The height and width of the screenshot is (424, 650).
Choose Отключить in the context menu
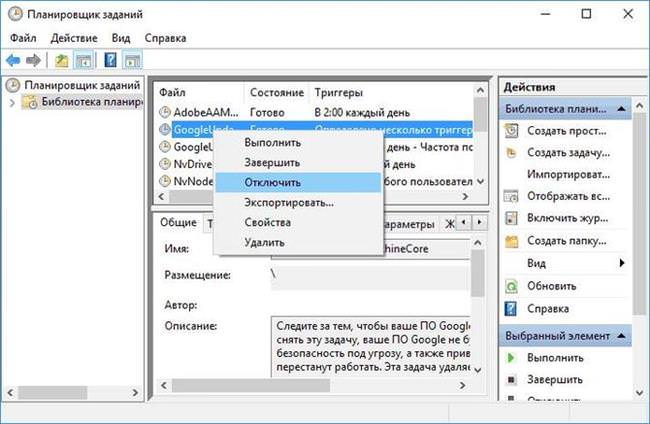click(298, 182)
